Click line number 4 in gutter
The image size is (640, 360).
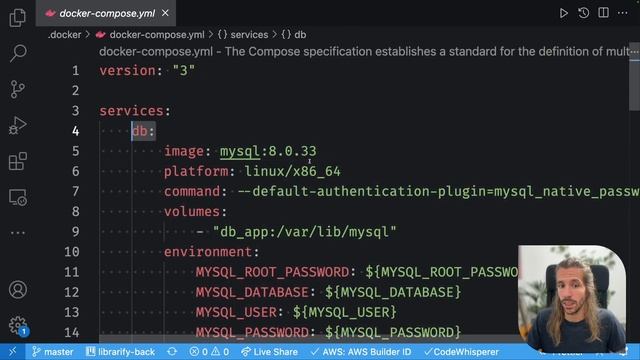coord(76,131)
